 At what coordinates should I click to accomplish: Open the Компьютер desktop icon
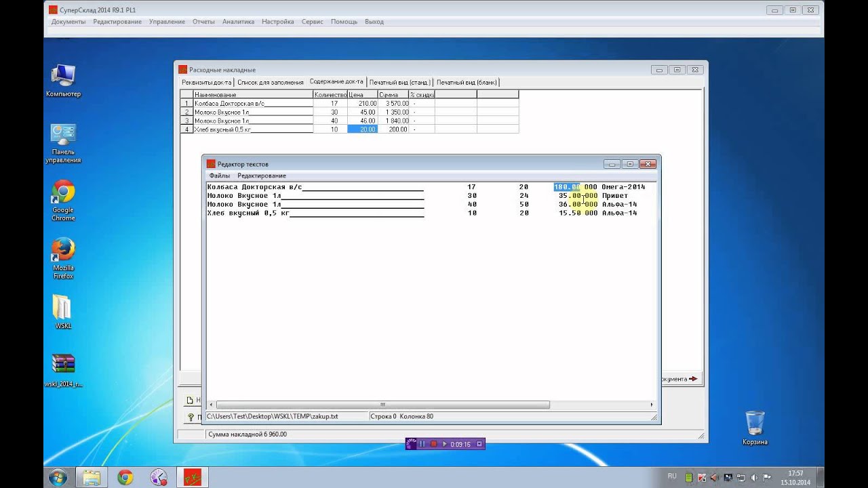point(63,80)
